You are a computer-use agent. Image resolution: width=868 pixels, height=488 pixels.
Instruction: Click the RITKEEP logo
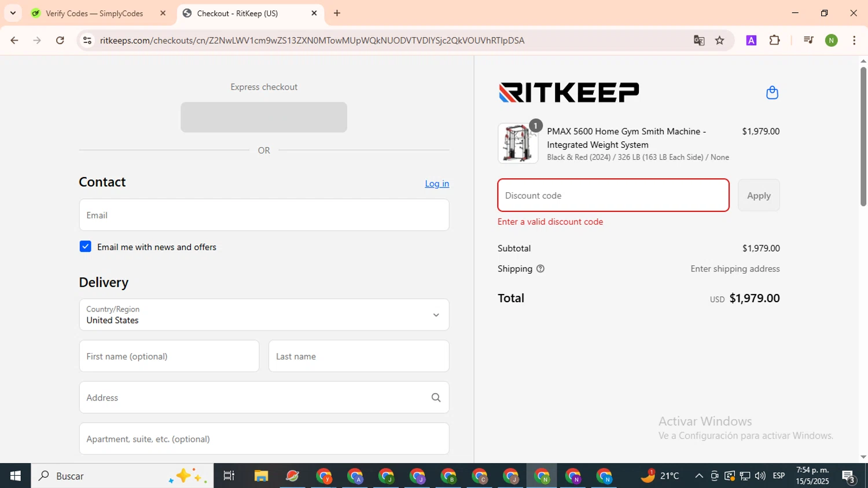pyautogui.click(x=569, y=93)
